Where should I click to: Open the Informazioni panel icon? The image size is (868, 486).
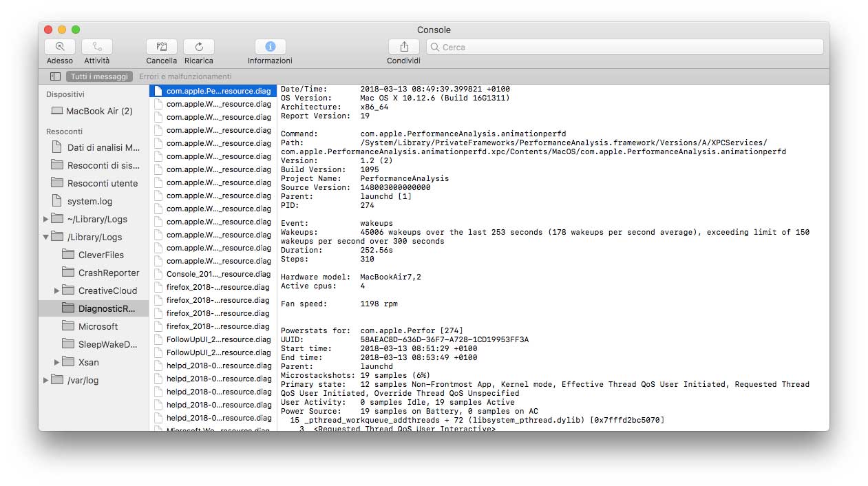click(x=271, y=47)
